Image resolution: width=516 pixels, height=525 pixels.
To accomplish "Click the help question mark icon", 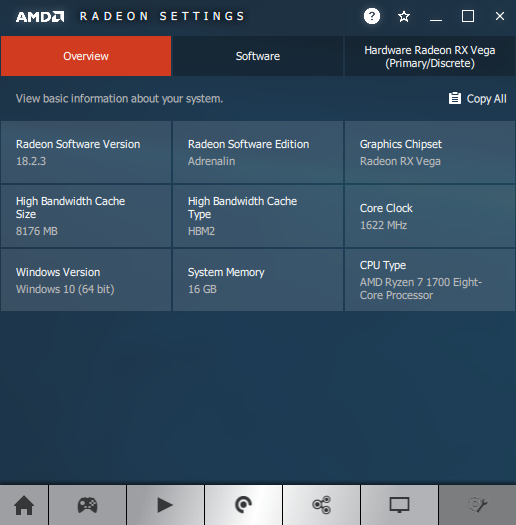I will [x=372, y=16].
